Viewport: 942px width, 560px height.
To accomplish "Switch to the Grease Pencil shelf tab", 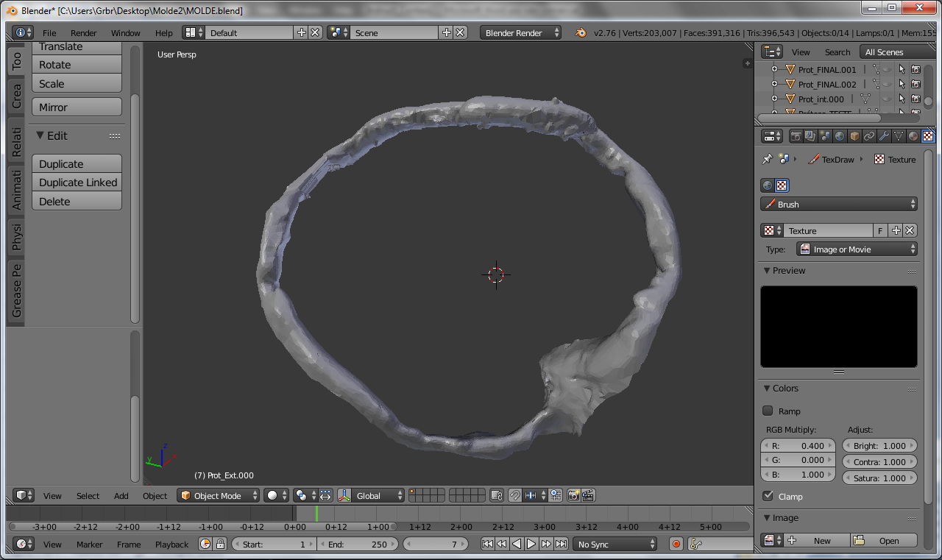I will [16, 292].
